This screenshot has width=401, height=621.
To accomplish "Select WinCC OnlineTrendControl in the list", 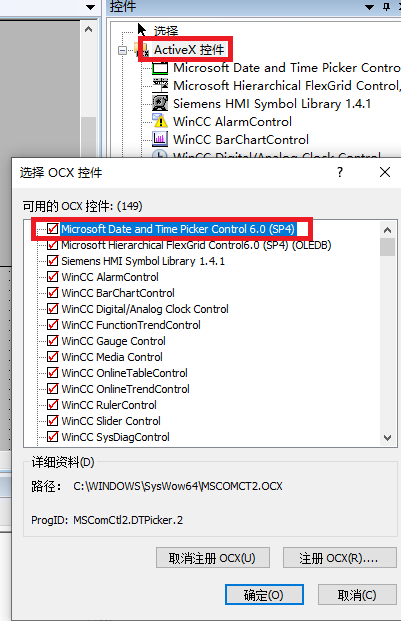I will [125, 389].
